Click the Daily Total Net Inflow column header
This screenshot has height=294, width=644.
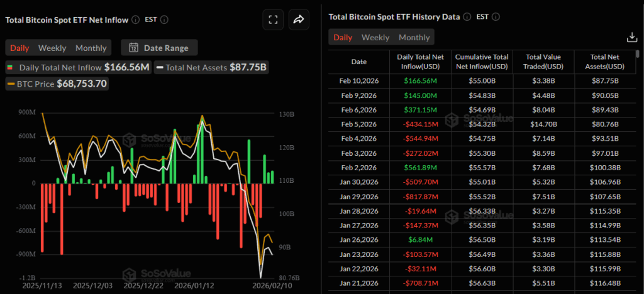pyautogui.click(x=421, y=62)
